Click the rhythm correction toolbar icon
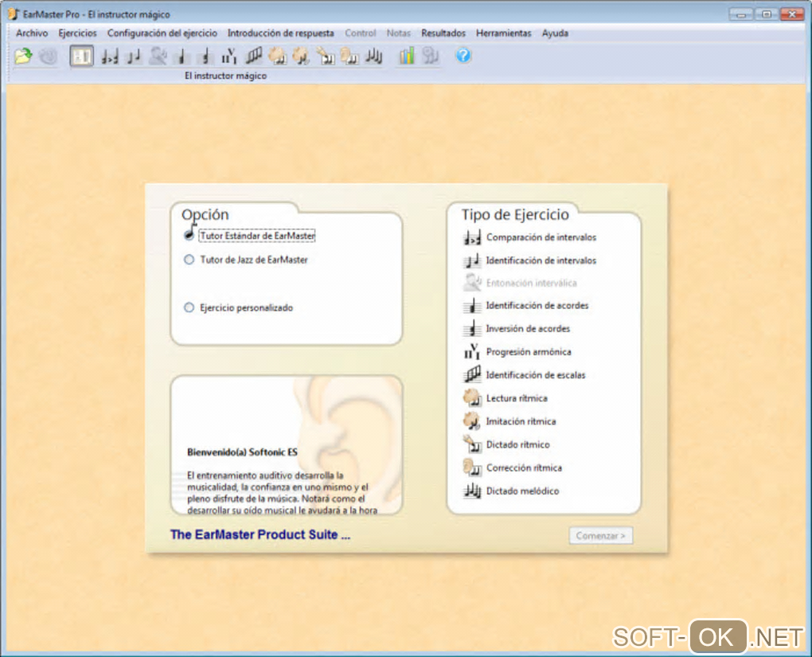Viewport: 812px width, 657px height. pyautogui.click(x=349, y=56)
